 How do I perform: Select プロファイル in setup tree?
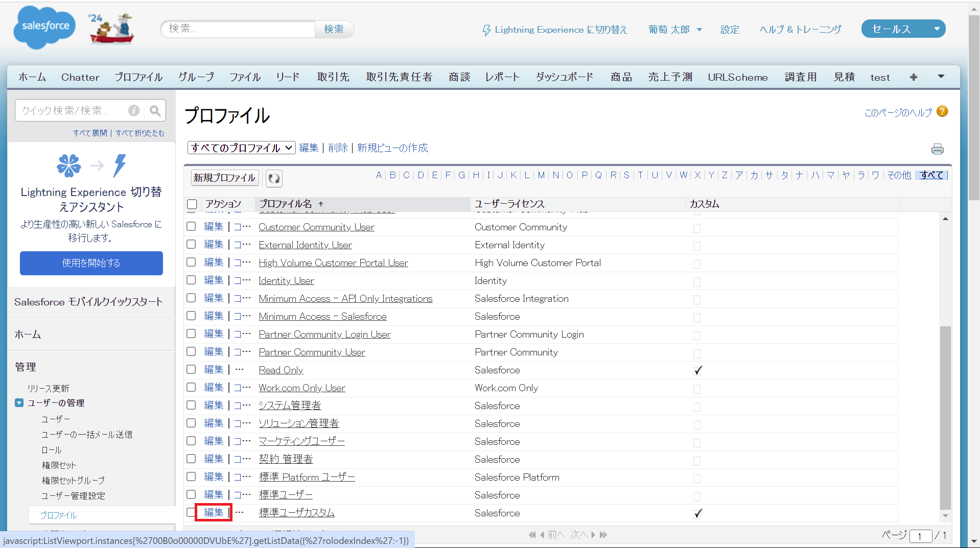(58, 515)
